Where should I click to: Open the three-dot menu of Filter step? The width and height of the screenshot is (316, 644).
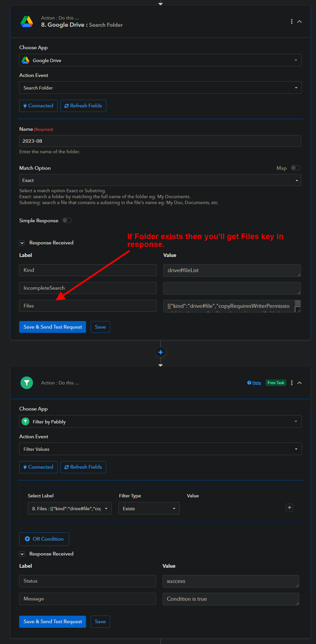pos(292,383)
